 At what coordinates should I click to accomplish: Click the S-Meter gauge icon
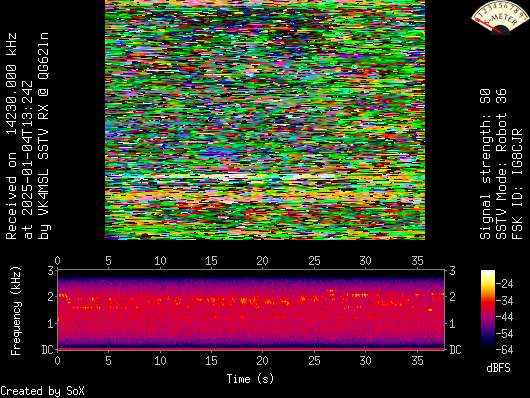(500, 17)
